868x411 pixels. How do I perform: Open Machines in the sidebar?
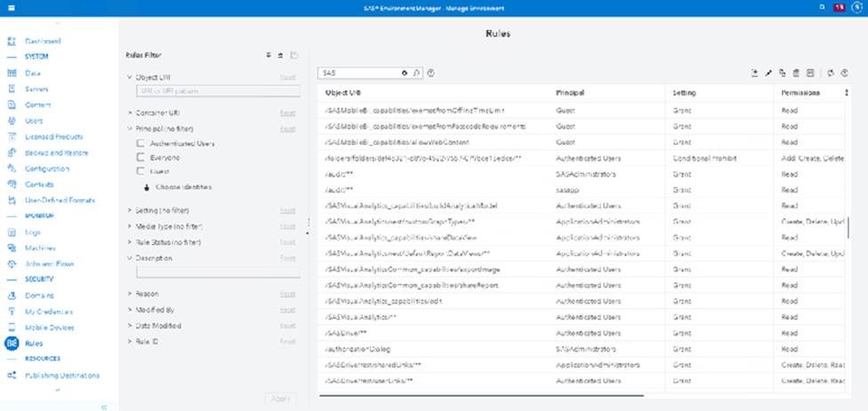click(x=40, y=248)
